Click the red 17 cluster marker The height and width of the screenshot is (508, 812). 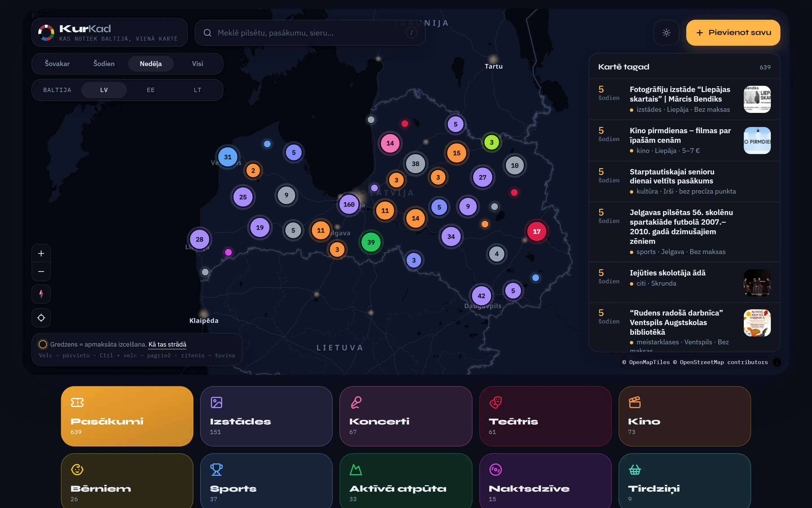click(537, 231)
